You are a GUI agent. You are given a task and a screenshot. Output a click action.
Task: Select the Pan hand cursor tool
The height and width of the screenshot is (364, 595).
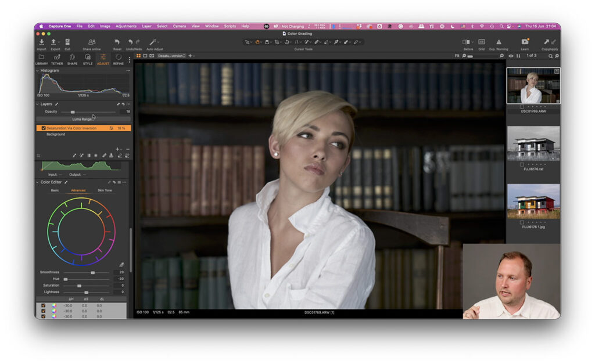tap(257, 42)
